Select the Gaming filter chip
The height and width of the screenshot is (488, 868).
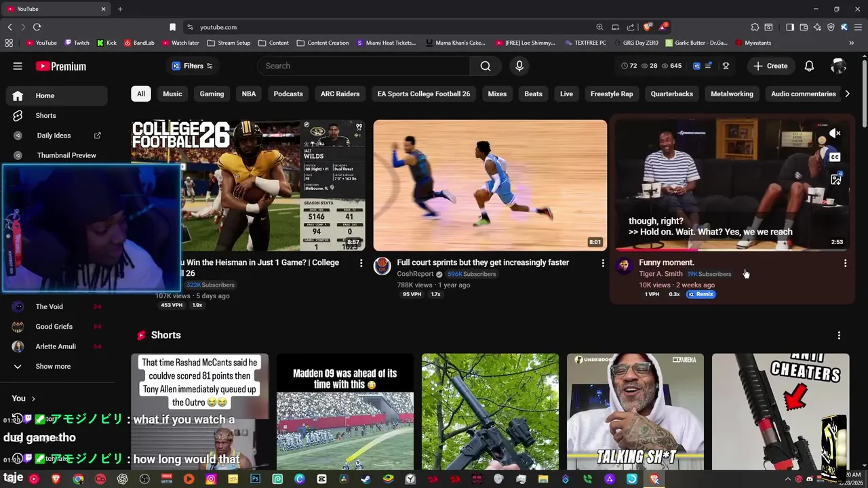pyautogui.click(x=212, y=94)
